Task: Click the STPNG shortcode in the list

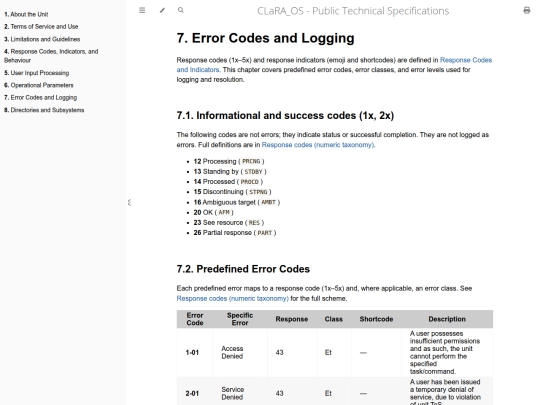Action: coord(258,192)
